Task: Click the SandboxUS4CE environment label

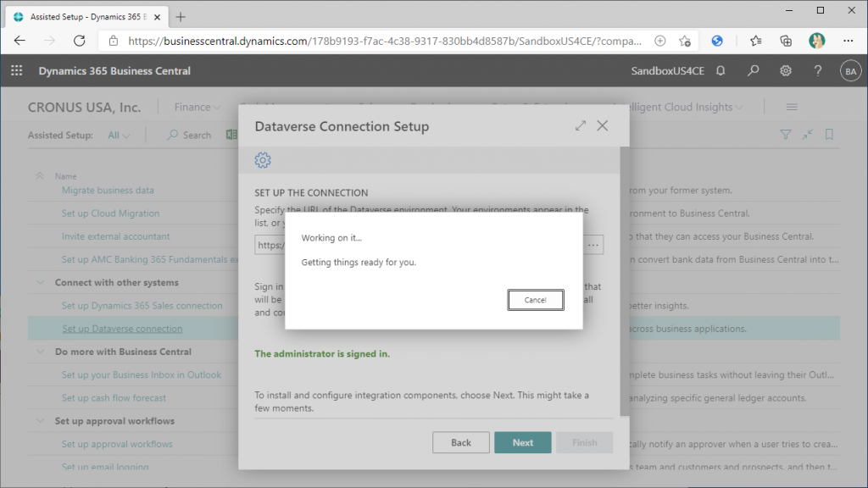Action: (x=668, y=71)
